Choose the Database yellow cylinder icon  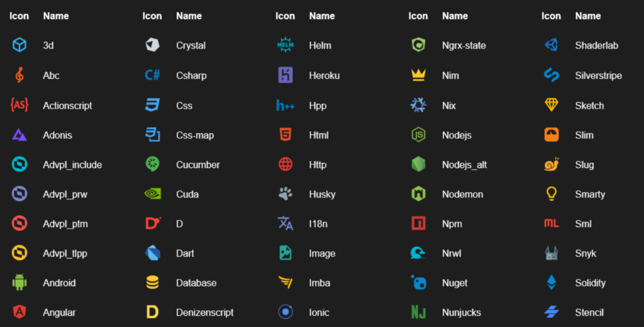tap(152, 282)
